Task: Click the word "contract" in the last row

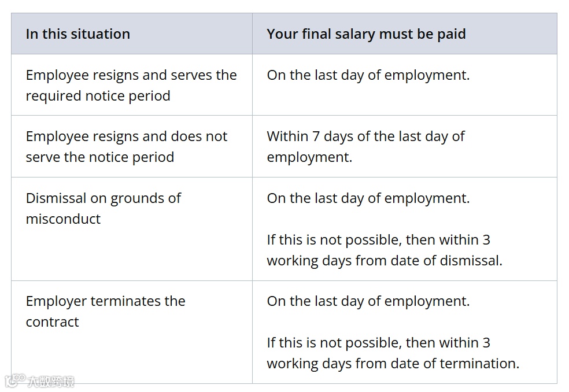Action: [52, 322]
